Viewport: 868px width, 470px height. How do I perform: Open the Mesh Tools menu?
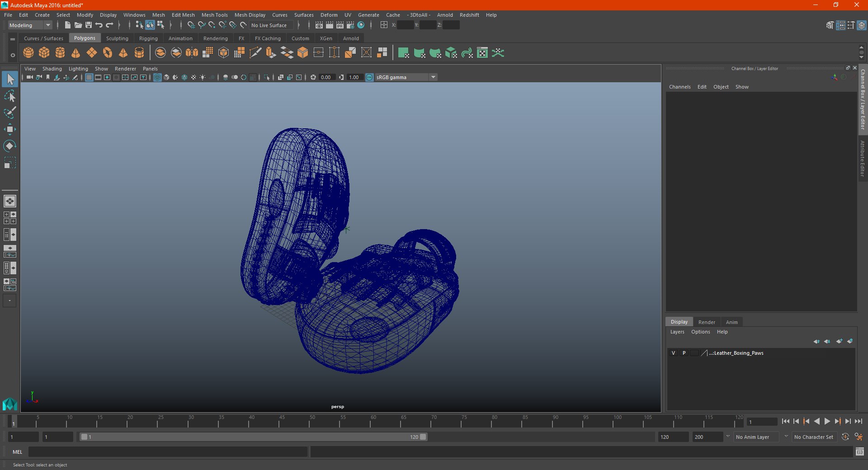214,15
